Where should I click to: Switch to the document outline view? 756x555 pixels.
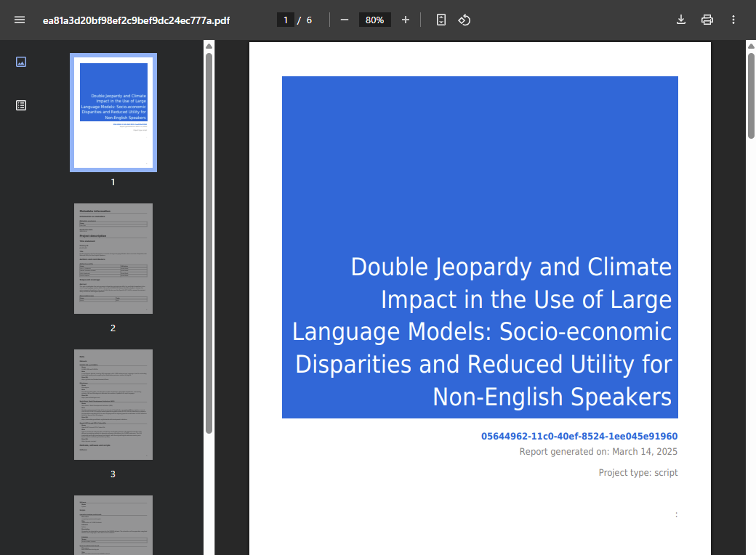[x=21, y=105]
